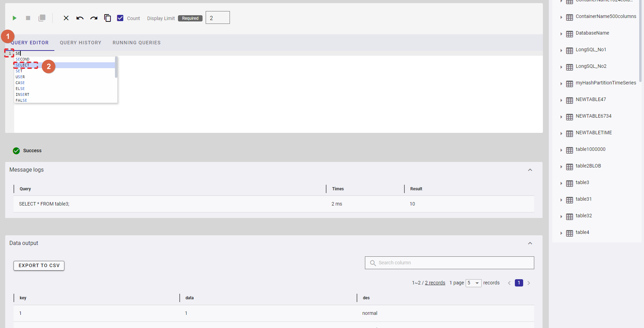The height and width of the screenshot is (328, 644).
Task: Collapse the Data output panel
Action: (530, 243)
